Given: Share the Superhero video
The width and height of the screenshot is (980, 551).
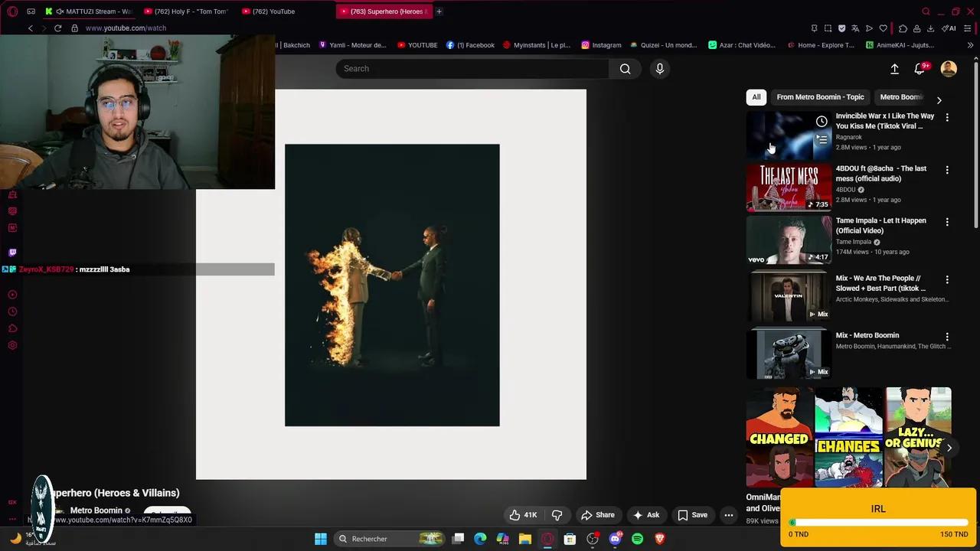Looking at the screenshot, I should click(597, 515).
